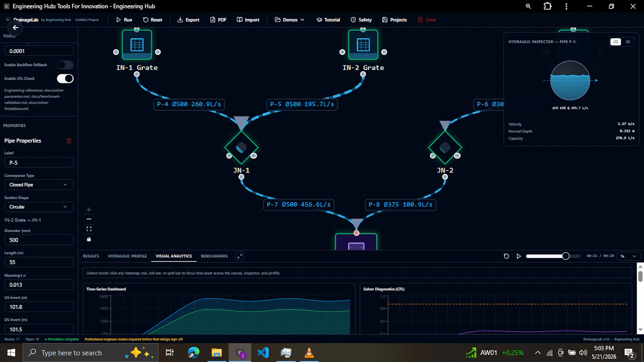Click IN-1 Grate left connection port
This screenshot has width=644, height=362.
pos(116,52)
